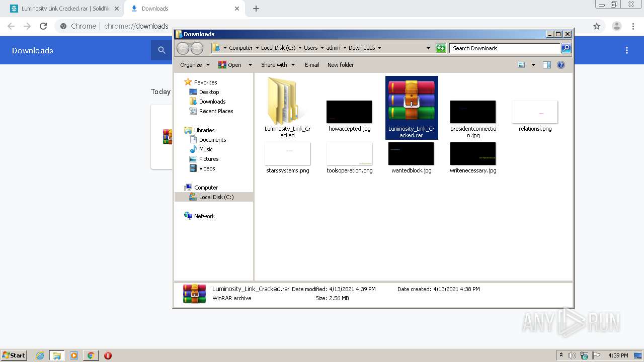644x362 pixels.
Task: Open the view options dropdown arrow
Action: tap(533, 65)
